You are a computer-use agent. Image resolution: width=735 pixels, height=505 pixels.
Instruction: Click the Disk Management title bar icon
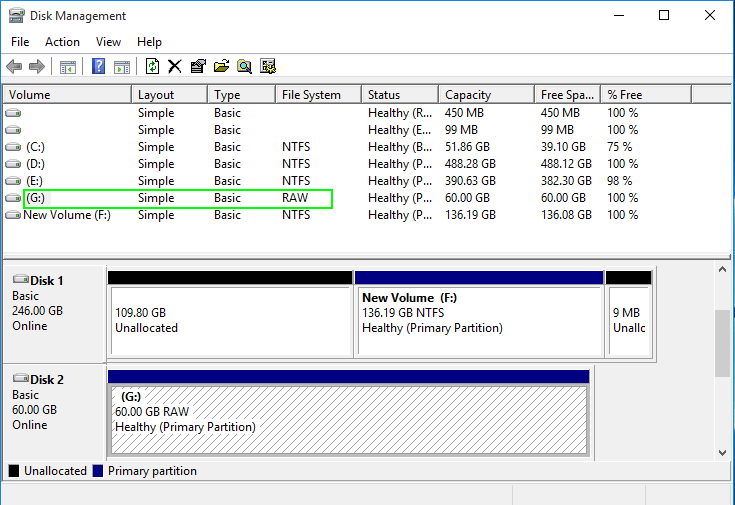[16, 15]
